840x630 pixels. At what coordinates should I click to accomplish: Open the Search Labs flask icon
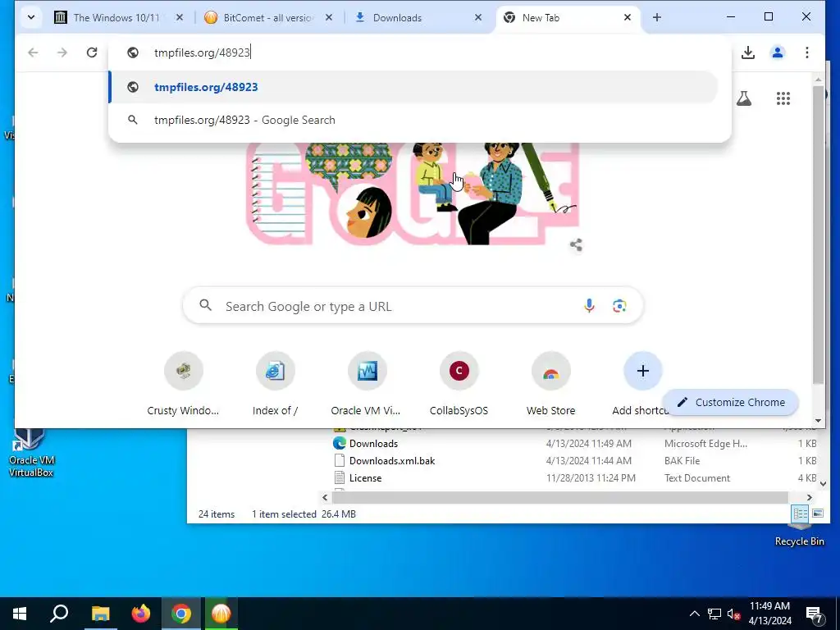[x=743, y=98]
